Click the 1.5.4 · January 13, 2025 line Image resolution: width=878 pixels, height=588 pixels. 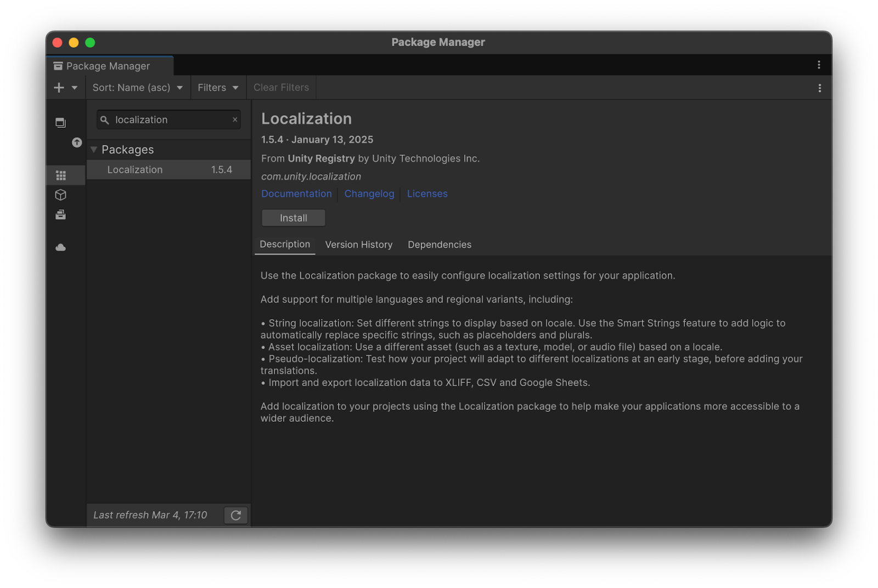(317, 140)
